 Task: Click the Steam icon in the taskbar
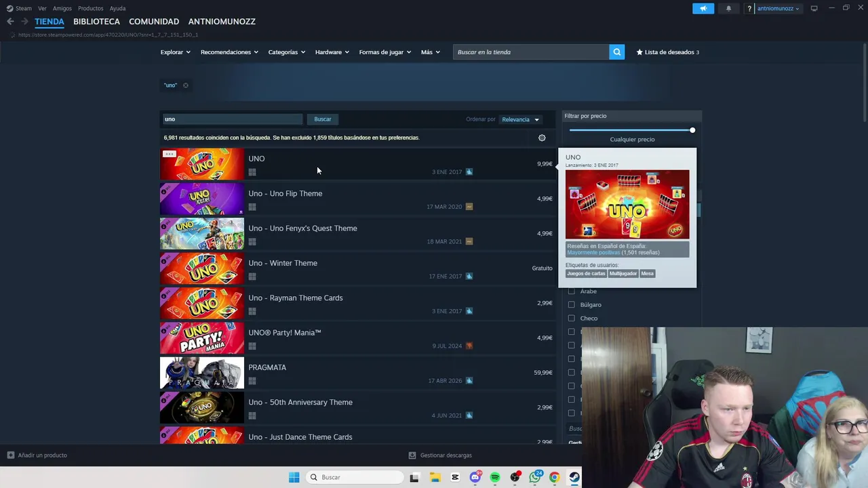tap(574, 477)
